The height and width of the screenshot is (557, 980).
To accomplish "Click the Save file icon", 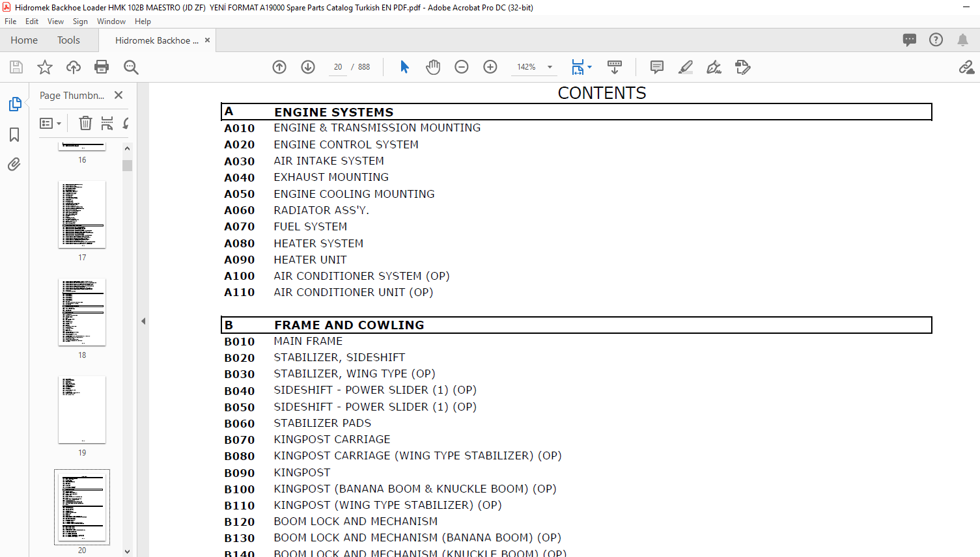I will [16, 67].
